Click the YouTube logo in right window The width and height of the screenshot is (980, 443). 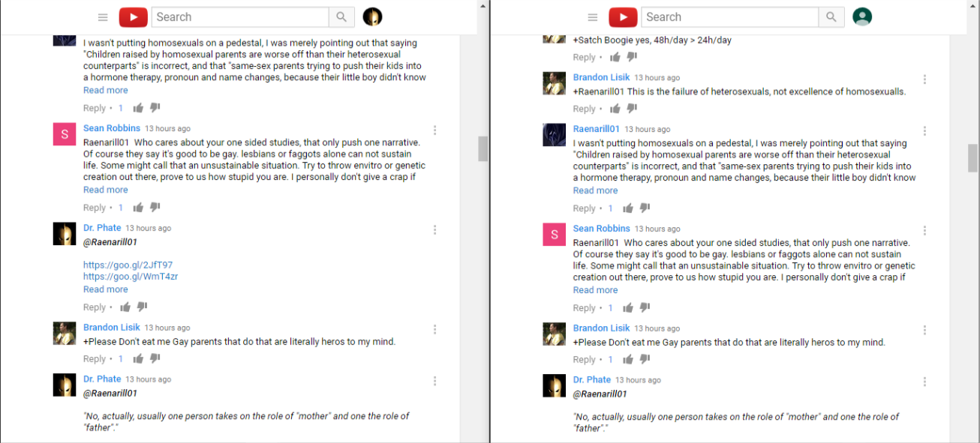(623, 17)
